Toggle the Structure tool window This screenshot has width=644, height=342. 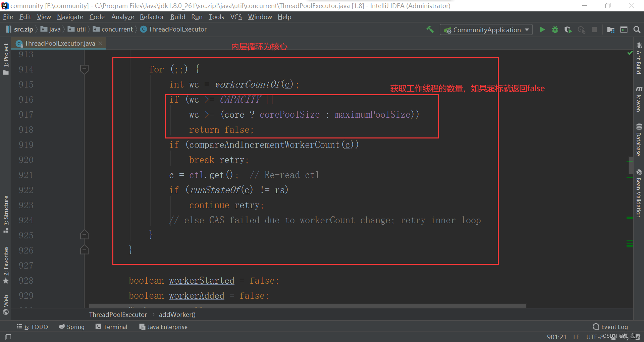[6, 214]
